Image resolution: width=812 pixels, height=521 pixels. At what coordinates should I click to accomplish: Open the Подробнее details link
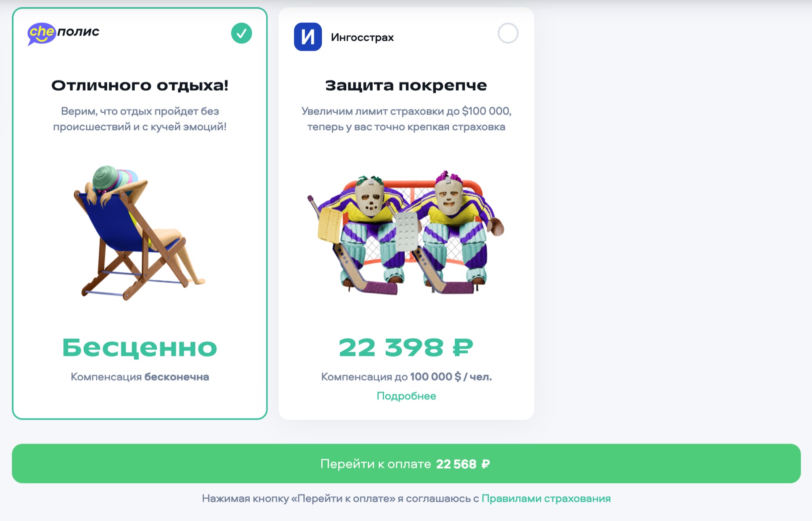pyautogui.click(x=406, y=396)
